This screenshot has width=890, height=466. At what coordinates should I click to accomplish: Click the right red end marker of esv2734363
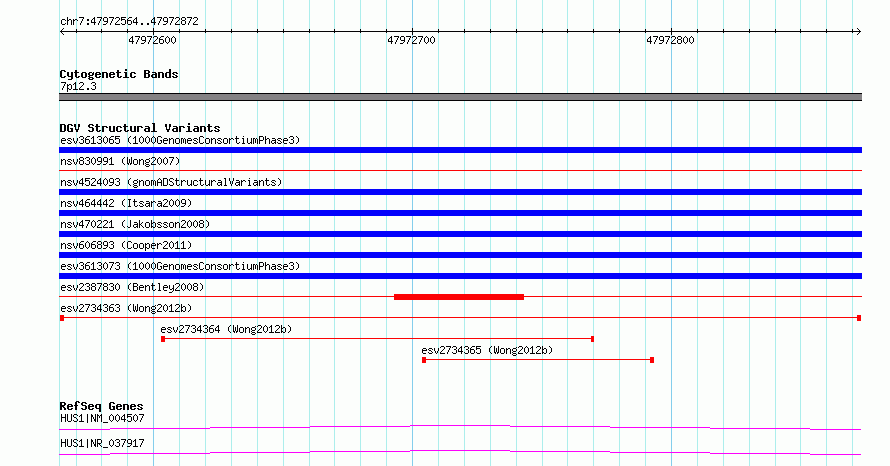[859, 318]
